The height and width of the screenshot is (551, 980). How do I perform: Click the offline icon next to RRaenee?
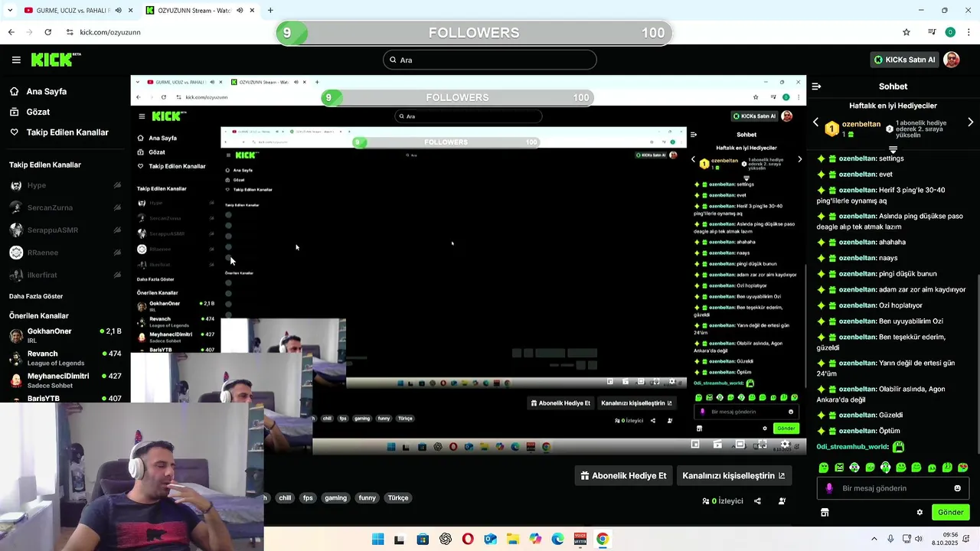coord(117,253)
